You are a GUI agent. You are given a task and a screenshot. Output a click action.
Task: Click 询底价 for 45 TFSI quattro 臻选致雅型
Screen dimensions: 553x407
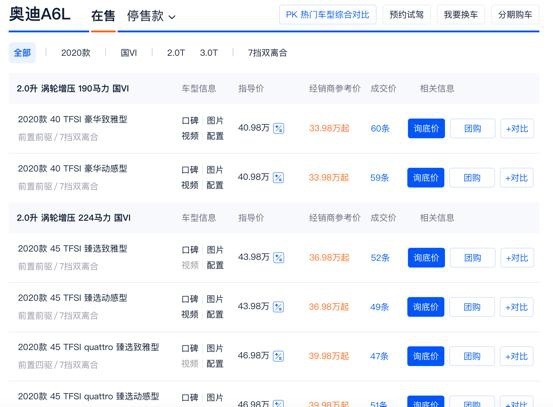426,356
